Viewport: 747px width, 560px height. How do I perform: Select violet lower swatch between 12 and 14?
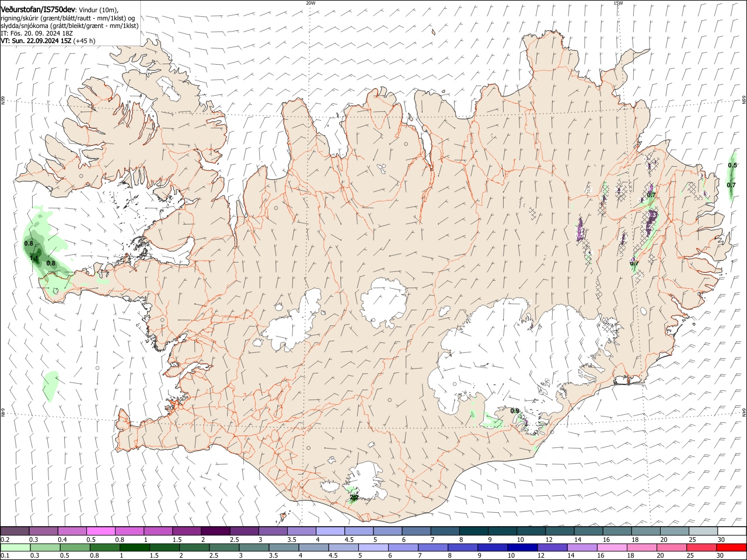coord(551,547)
